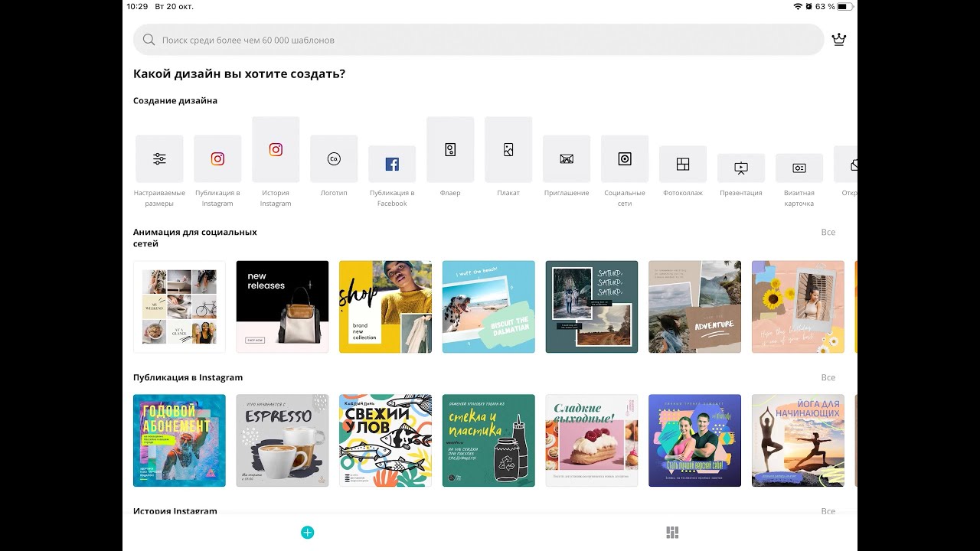Check the battery indicator in the status bar
This screenshot has height=551, width=980.
tap(845, 6)
